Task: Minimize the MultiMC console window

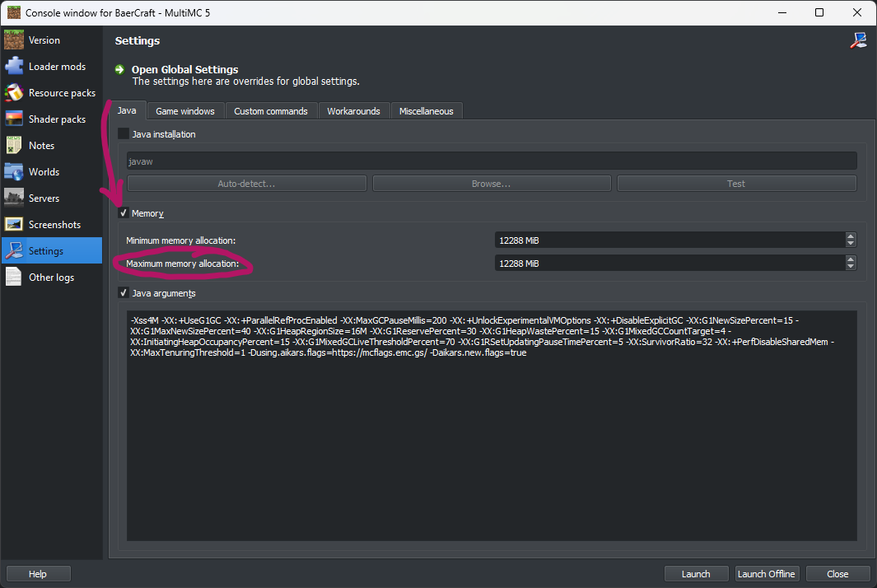Action: click(x=782, y=12)
